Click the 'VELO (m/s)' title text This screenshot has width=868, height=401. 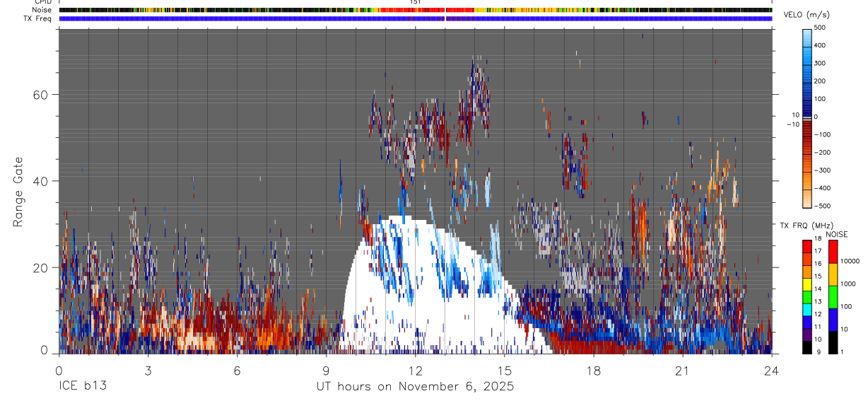pos(807,15)
